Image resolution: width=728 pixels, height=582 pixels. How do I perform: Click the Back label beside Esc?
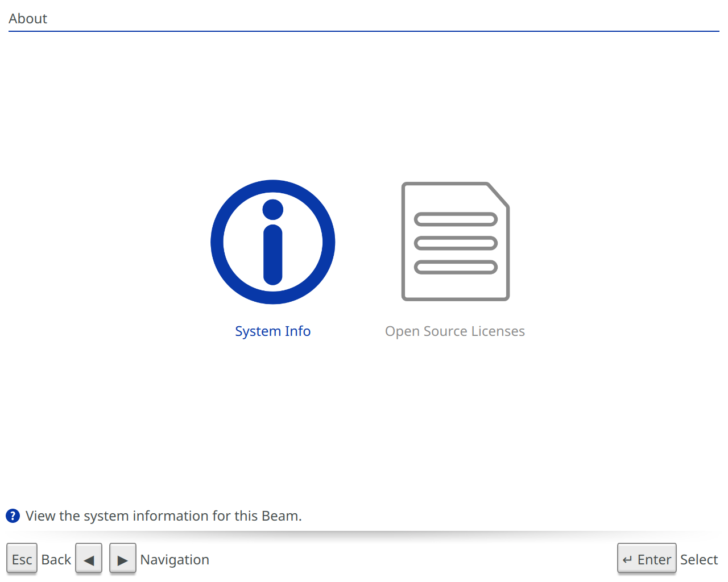tap(56, 560)
